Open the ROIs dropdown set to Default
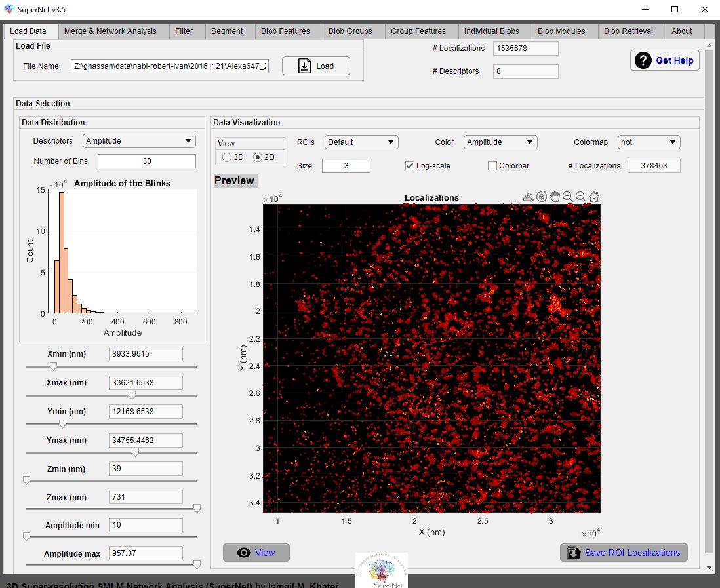Image resolution: width=720 pixels, height=588 pixels. tap(361, 142)
